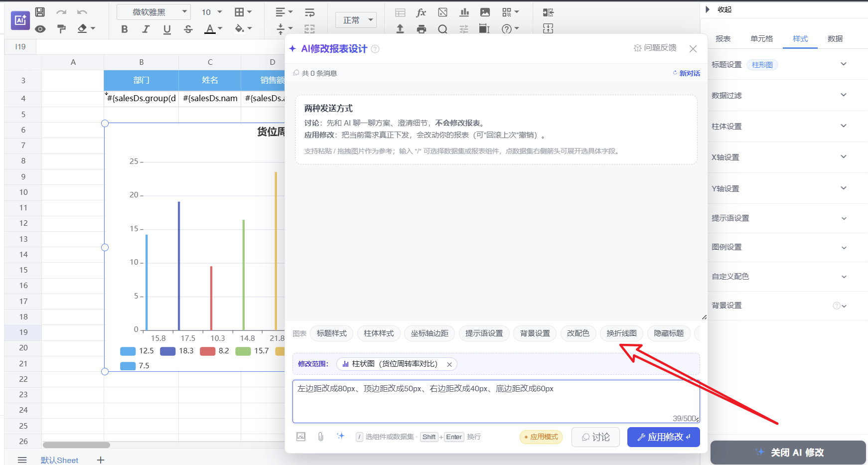Click the export upload arrow icon

click(400, 29)
